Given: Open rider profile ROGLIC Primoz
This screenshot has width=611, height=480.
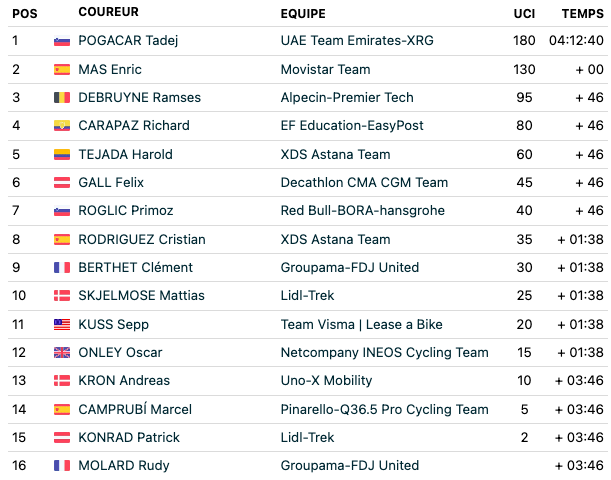Looking at the screenshot, I should [126, 210].
